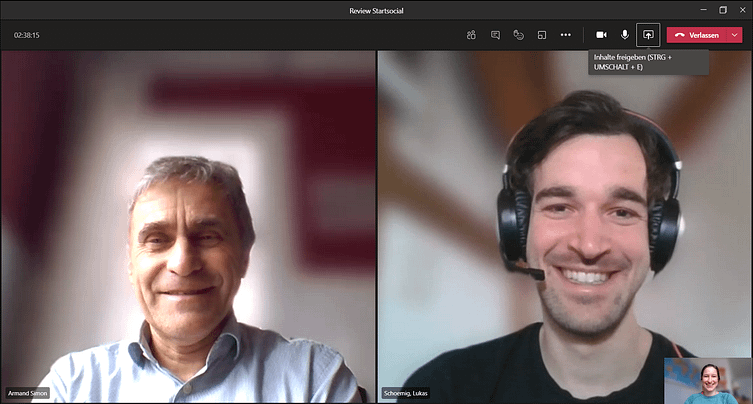The width and height of the screenshot is (753, 404).
Task: Click the self-view thumbnail in the corner
Action: (708, 381)
